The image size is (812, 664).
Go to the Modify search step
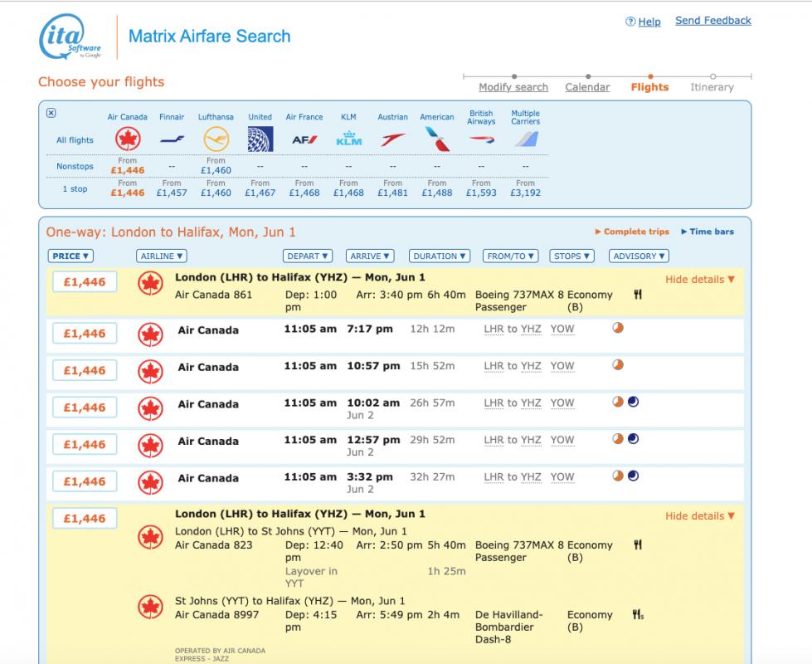tap(513, 87)
